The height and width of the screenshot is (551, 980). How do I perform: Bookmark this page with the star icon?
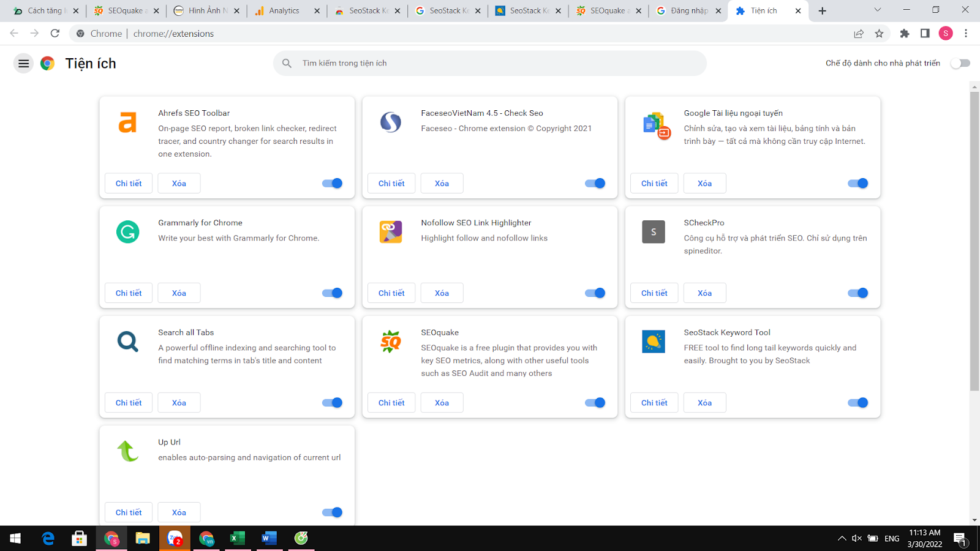point(879,34)
